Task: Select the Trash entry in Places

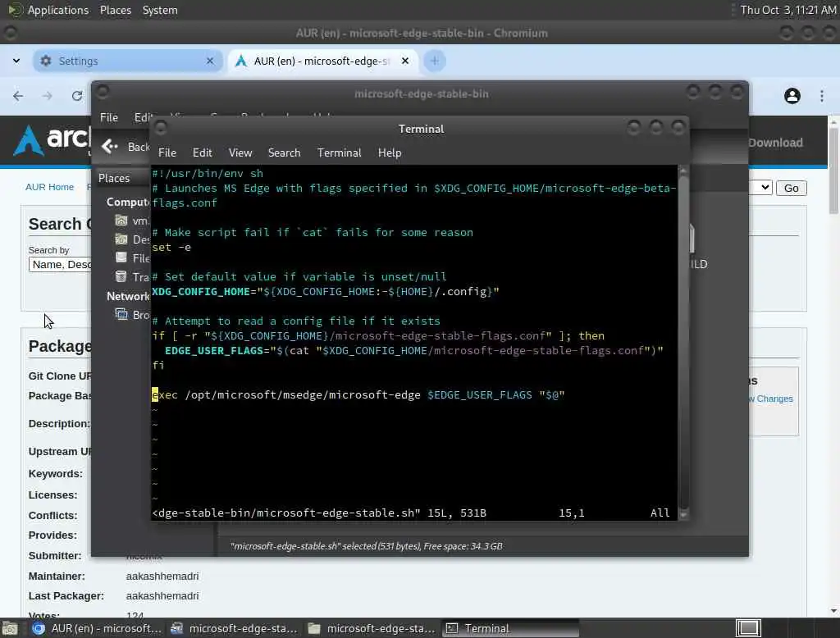Action: pyautogui.click(x=131, y=277)
